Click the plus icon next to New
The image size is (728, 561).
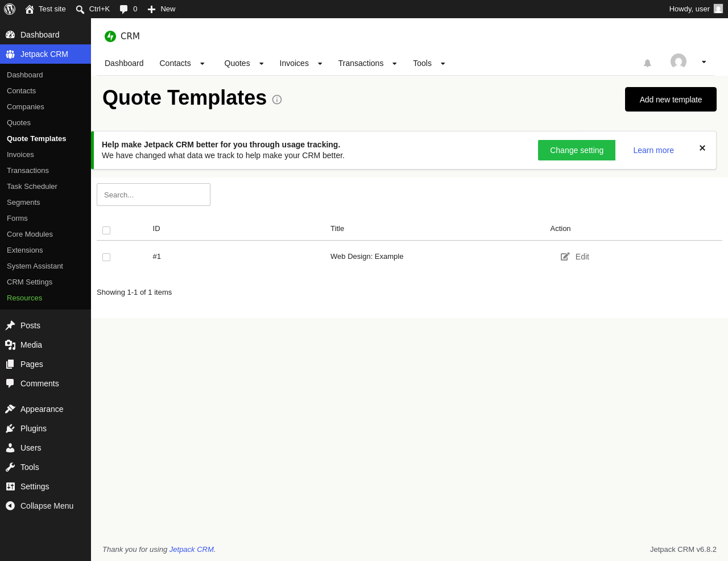[151, 9]
